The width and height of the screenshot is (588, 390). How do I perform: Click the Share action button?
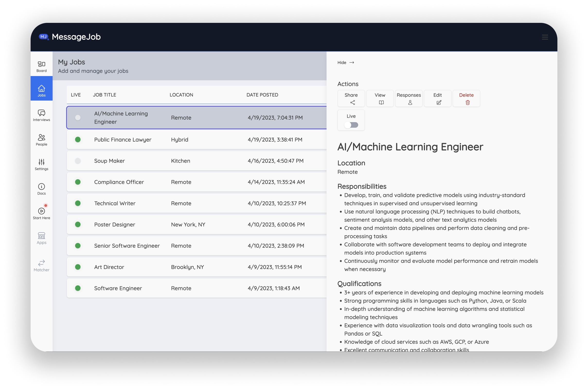pyautogui.click(x=351, y=98)
